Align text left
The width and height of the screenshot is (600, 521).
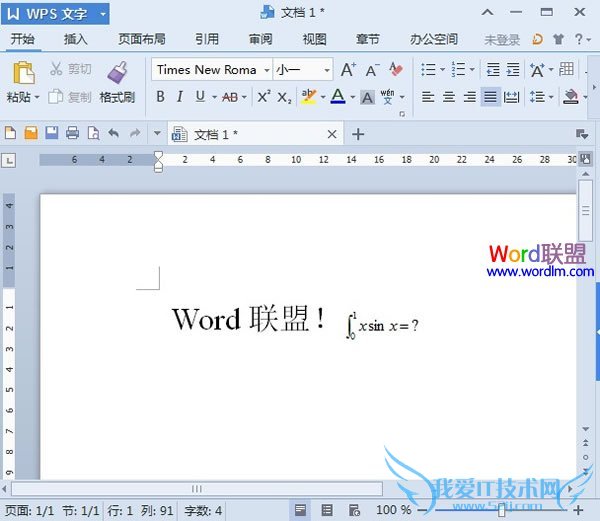click(x=428, y=97)
